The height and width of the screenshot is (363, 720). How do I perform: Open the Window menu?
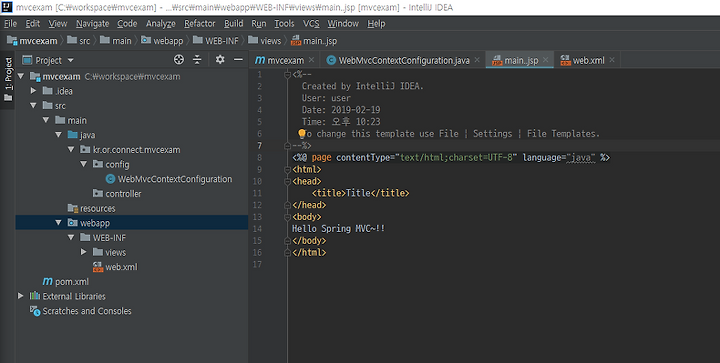pyautogui.click(x=343, y=24)
